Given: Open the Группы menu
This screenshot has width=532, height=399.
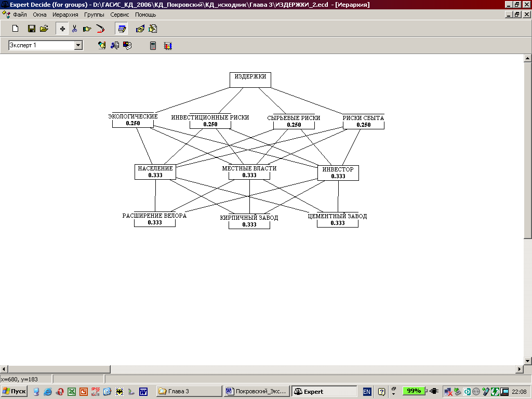Looking at the screenshot, I should tap(94, 15).
